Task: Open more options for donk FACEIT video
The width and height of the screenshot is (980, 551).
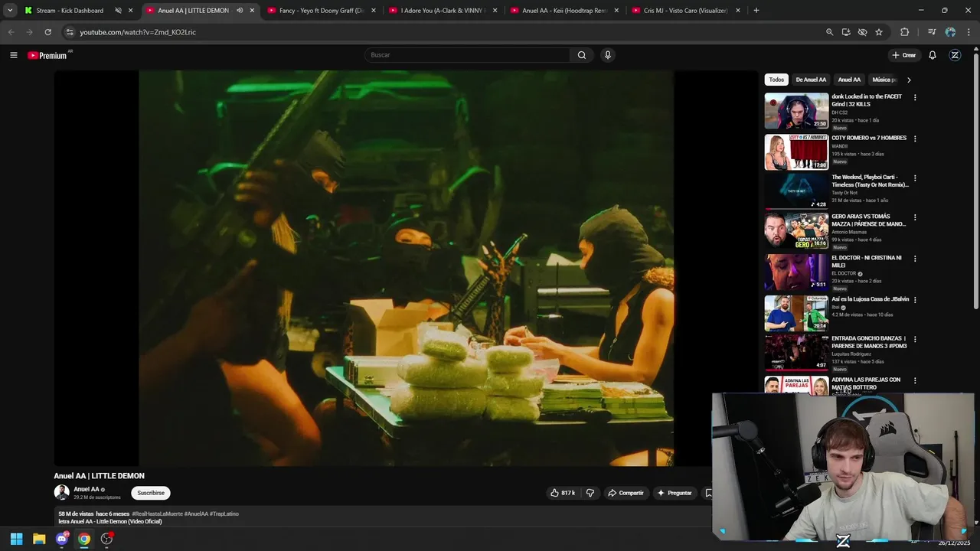Action: pyautogui.click(x=915, y=97)
